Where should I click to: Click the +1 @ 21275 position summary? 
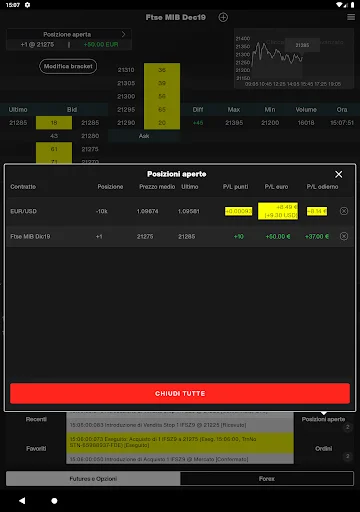coord(37,44)
